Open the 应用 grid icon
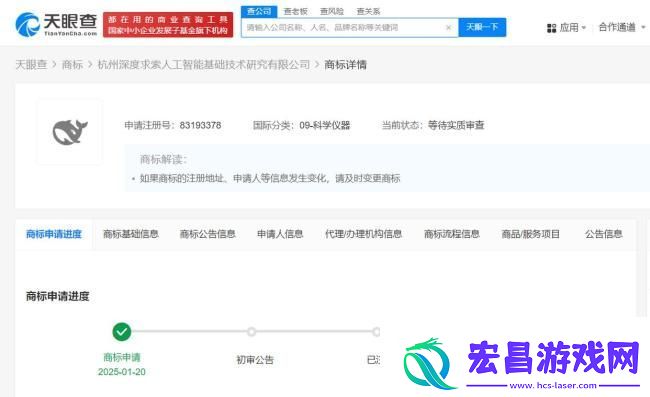Image resolution: width=650 pixels, height=397 pixels. click(551, 28)
